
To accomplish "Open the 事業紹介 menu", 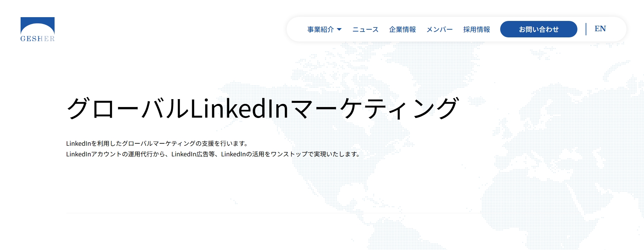I will (320, 29).
